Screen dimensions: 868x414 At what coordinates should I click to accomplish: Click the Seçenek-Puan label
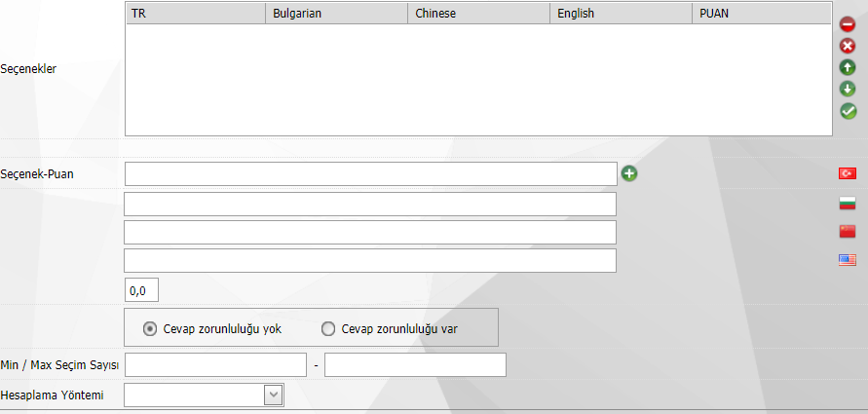(x=37, y=173)
